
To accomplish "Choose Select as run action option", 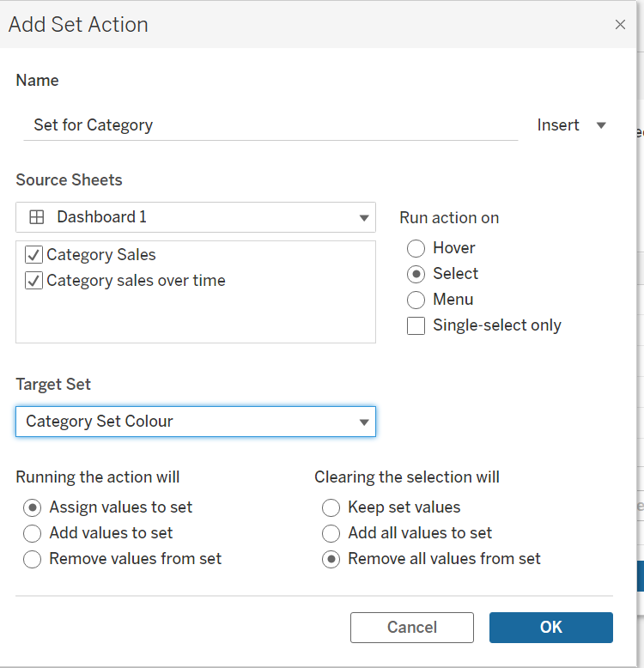I will pyautogui.click(x=416, y=274).
